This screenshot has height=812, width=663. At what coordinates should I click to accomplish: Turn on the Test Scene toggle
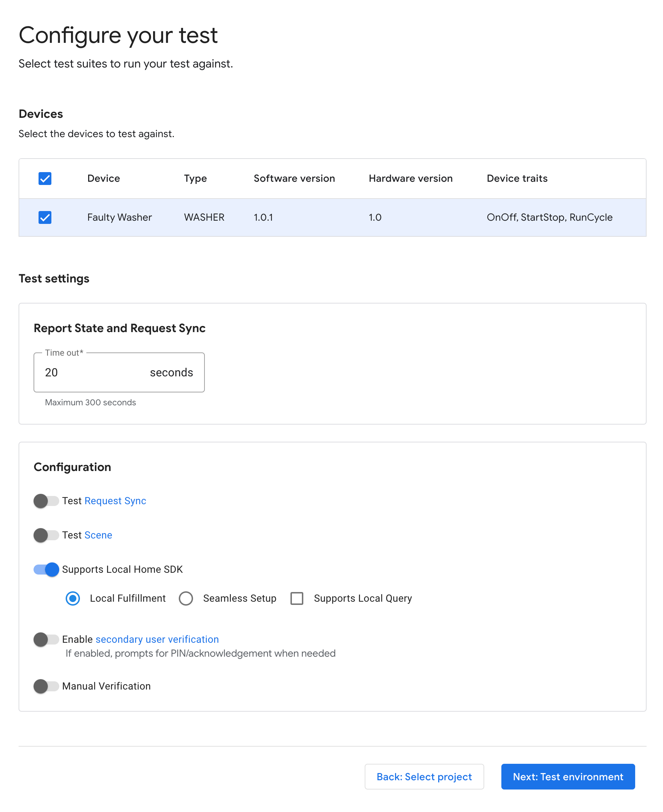46,535
